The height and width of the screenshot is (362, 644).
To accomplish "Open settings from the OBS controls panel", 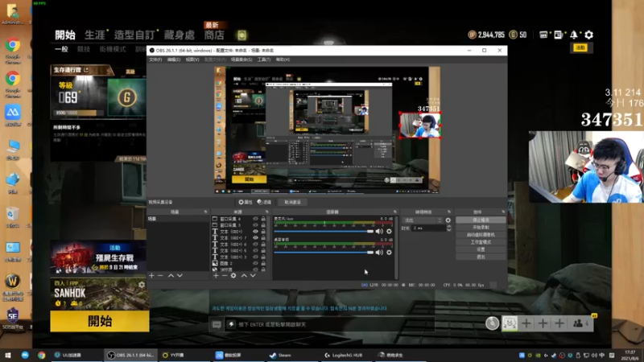I will (481, 249).
